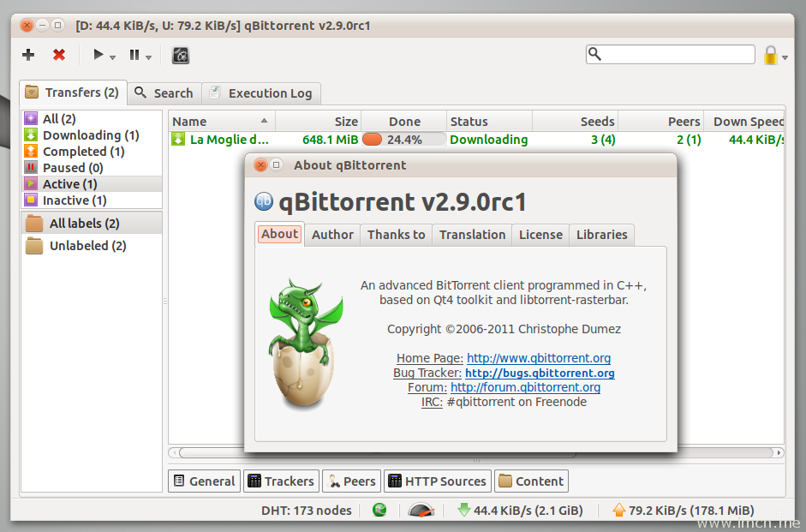This screenshot has height=532, width=806.
Task: Click the magnifier icon in search field
Action: pyautogui.click(x=594, y=53)
